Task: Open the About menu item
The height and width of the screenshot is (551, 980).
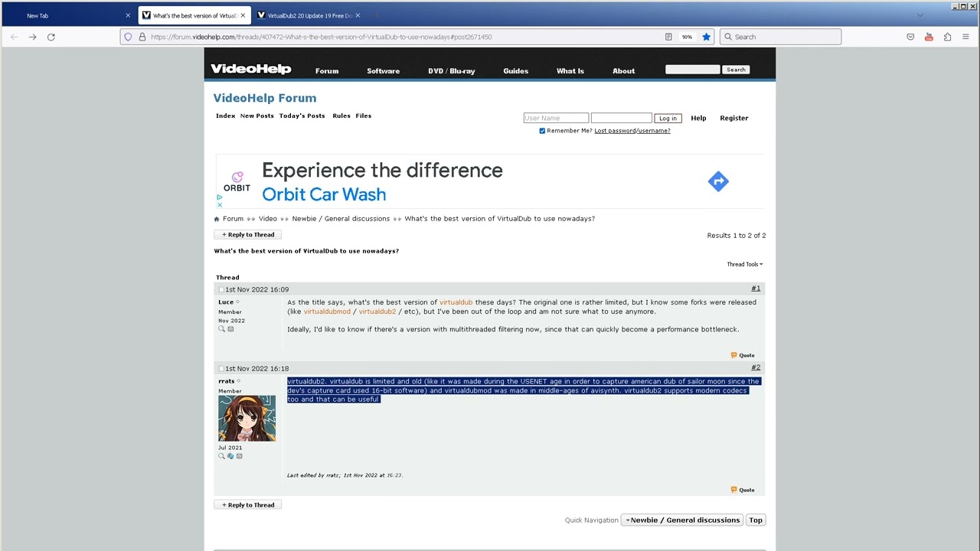Action: click(623, 71)
